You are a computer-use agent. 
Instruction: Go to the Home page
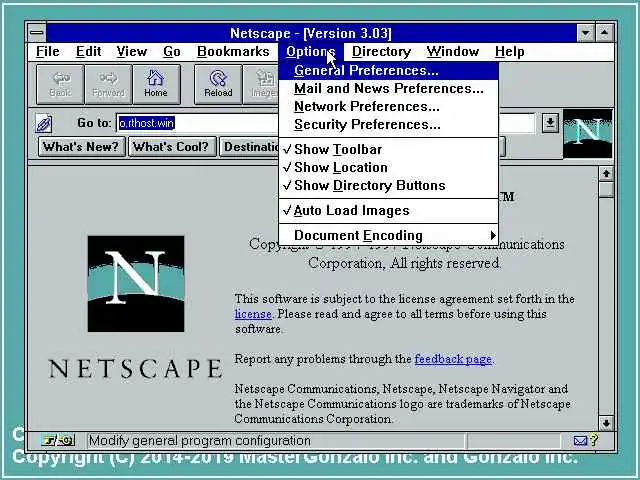click(x=156, y=84)
